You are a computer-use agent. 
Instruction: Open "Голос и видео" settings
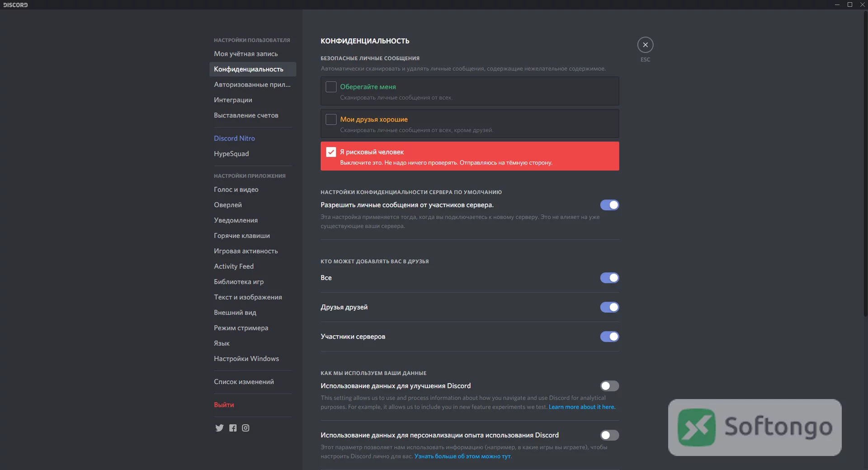tap(253, 189)
